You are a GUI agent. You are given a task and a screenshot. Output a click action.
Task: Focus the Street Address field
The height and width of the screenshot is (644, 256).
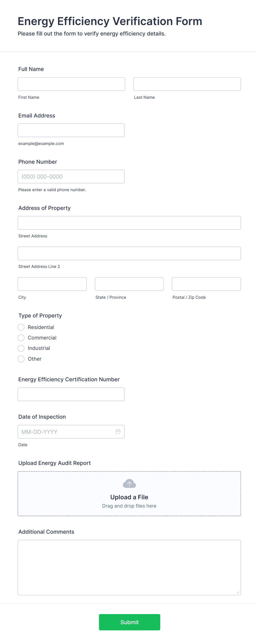(x=129, y=223)
